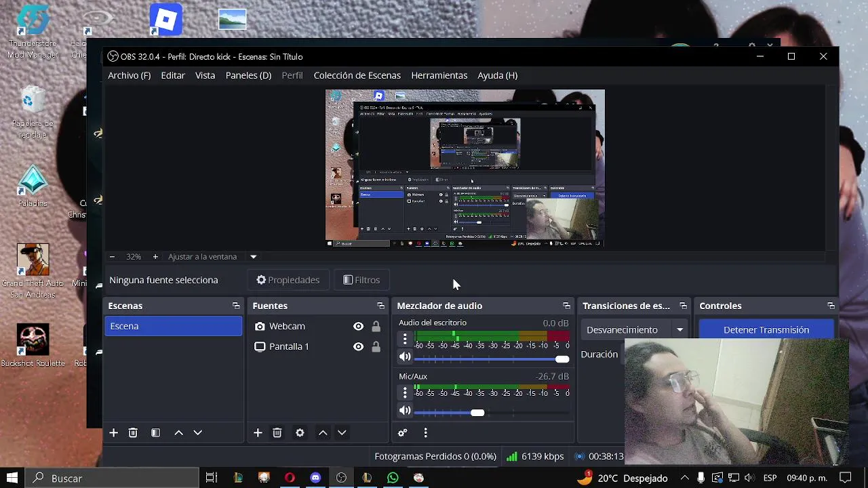
Task: Open options menu for Mic/Aux
Action: 405,392
